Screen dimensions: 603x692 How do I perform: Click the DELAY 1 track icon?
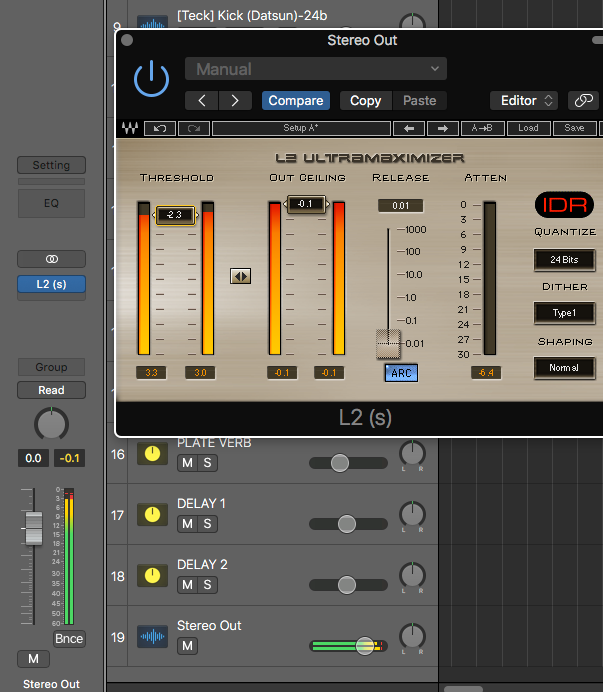(x=152, y=515)
